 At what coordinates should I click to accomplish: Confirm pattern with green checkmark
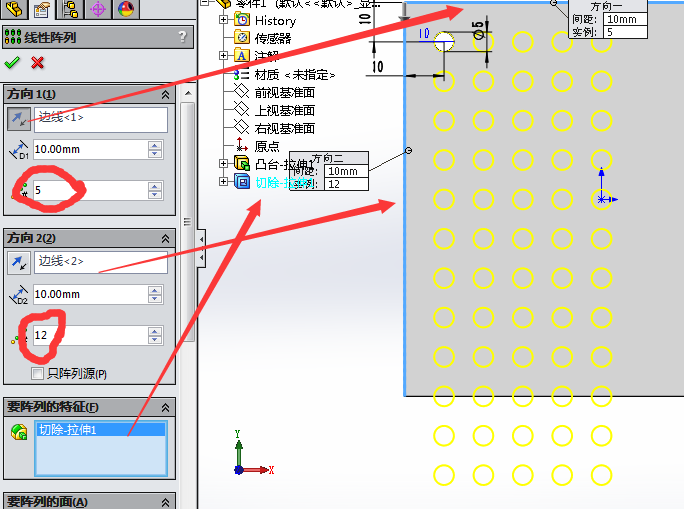point(12,63)
